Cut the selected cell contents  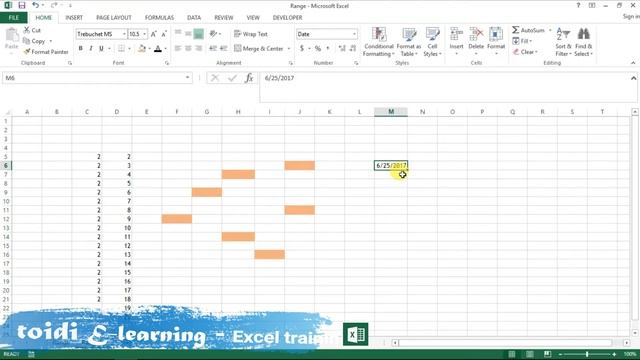(32, 30)
